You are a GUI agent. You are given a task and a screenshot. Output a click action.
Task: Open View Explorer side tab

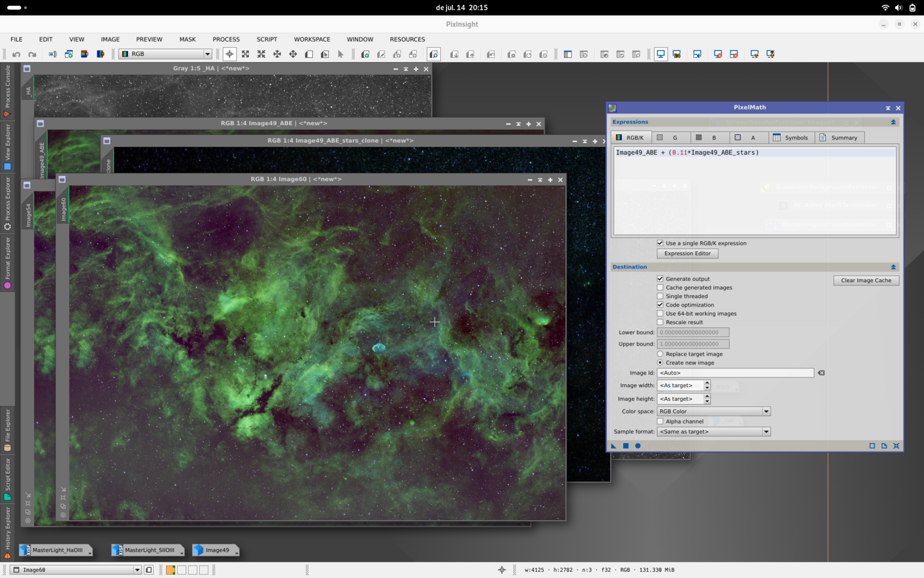(7, 148)
